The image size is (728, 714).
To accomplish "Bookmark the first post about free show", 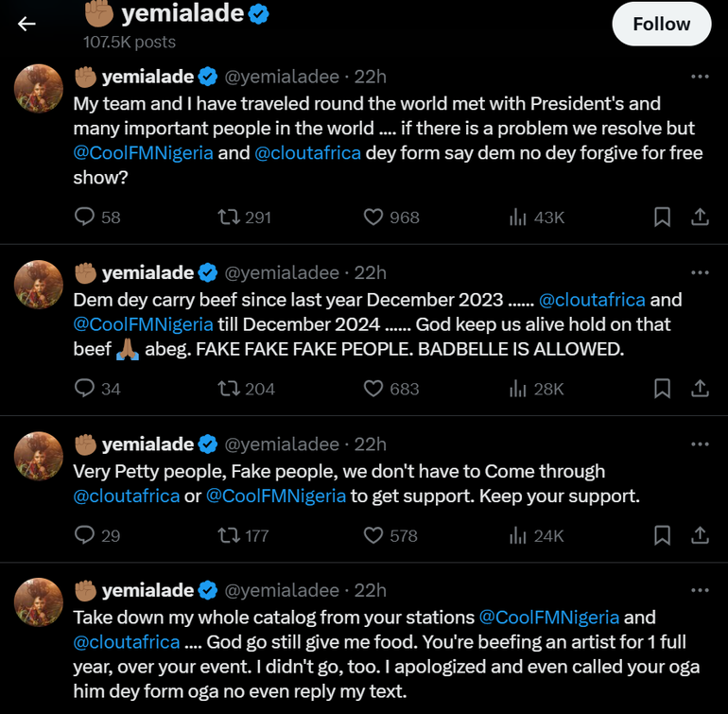I will point(663,218).
